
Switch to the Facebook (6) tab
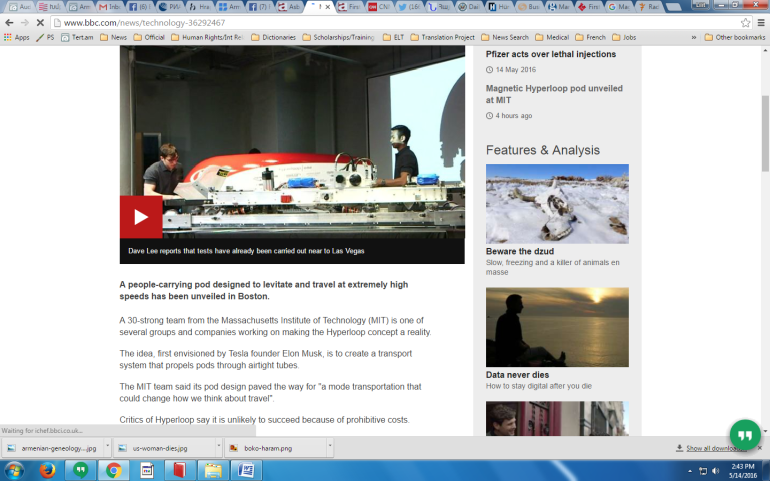(x=139, y=7)
